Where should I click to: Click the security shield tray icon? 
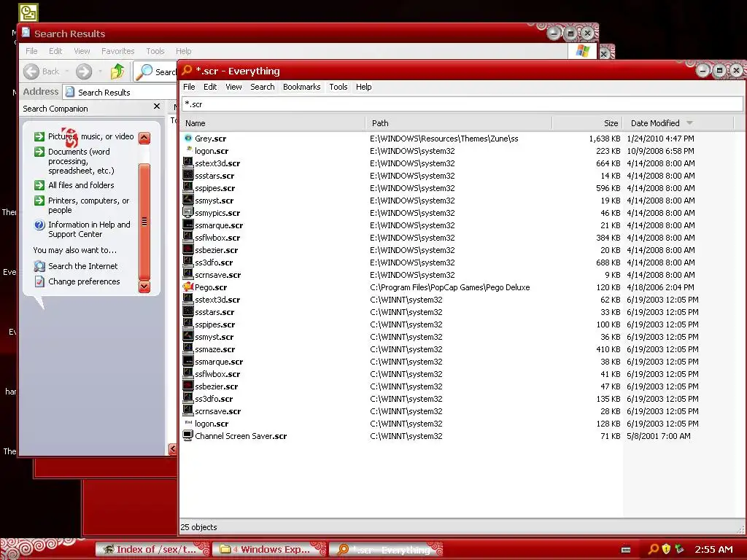click(667, 549)
